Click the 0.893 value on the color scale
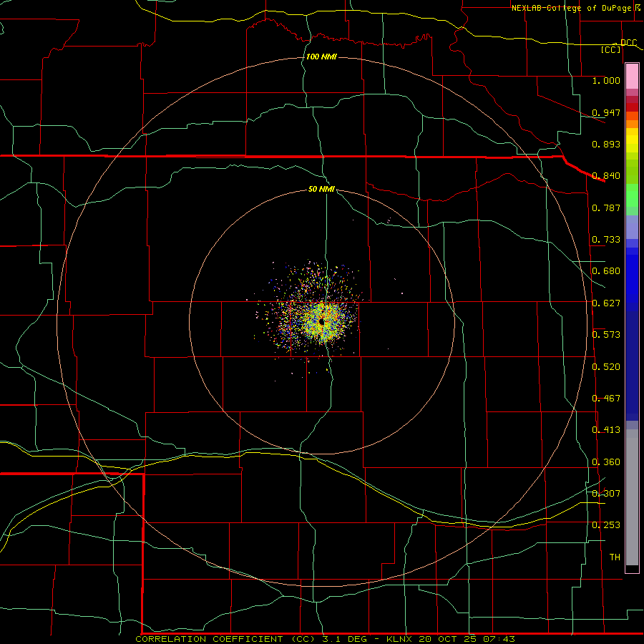Image resolution: width=644 pixels, height=644 pixels. click(x=606, y=144)
